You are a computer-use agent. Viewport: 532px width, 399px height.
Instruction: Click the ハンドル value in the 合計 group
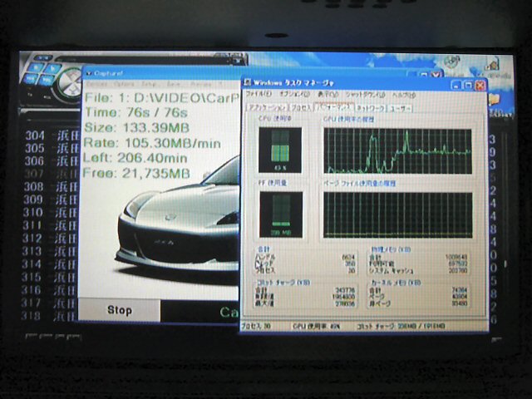click(x=348, y=258)
